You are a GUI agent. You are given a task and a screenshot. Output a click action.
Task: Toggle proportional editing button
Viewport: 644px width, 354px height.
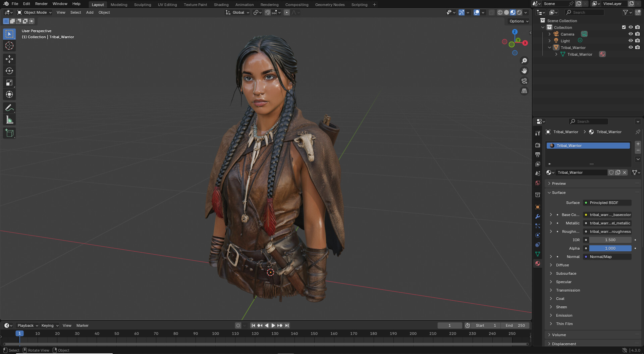click(286, 12)
